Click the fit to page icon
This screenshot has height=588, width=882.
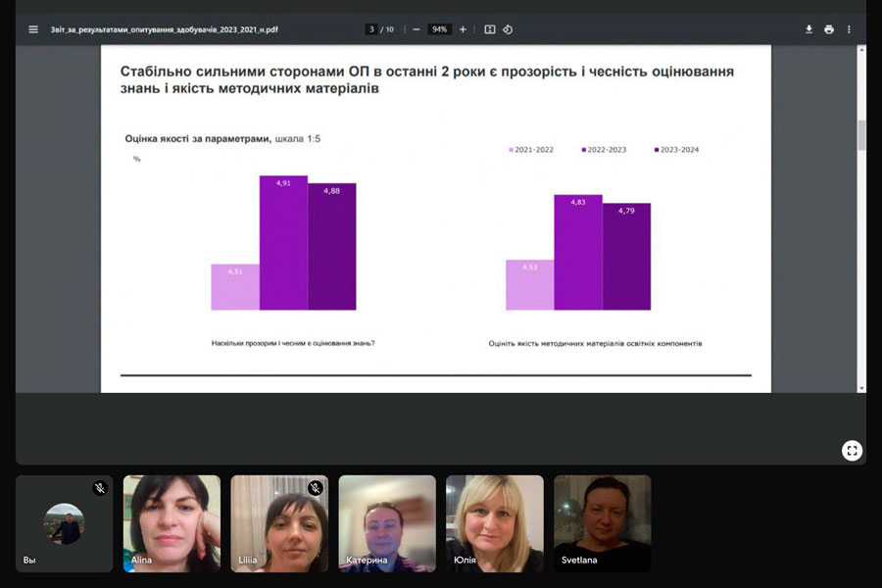coord(490,29)
